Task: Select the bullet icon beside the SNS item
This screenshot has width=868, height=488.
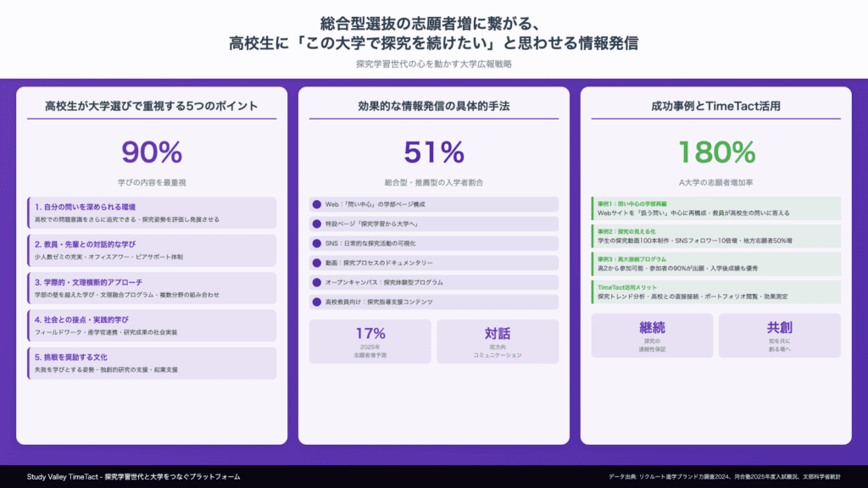Action: 317,243
